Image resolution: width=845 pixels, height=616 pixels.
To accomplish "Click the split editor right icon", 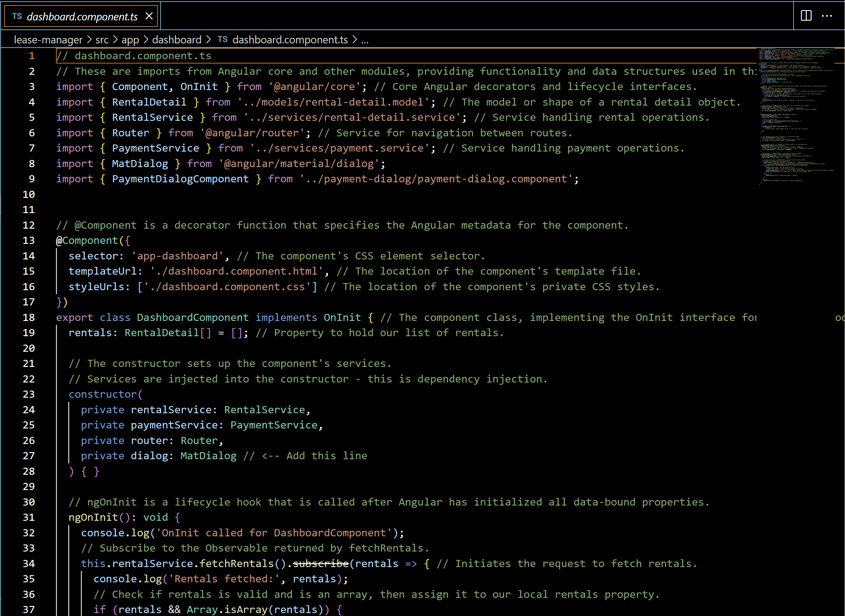I will pyautogui.click(x=806, y=16).
